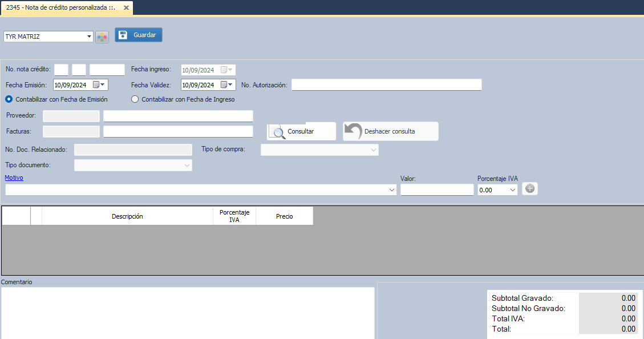
Task: Close the Nota de crédito personalizada tab
Action: coord(126,8)
